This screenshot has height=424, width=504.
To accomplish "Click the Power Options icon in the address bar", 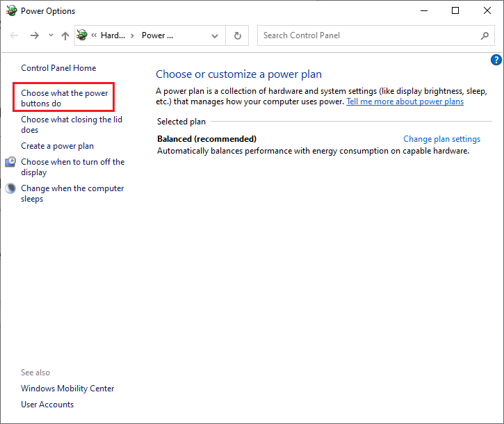I will pos(83,35).
